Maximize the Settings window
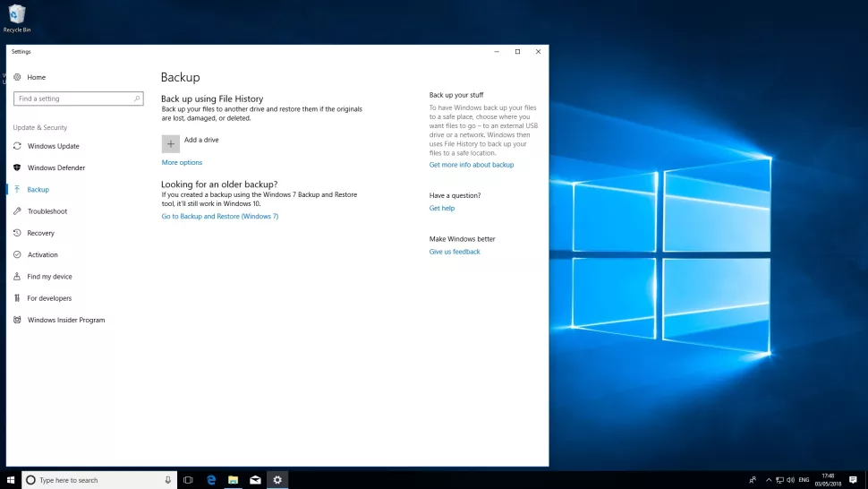 [517, 52]
